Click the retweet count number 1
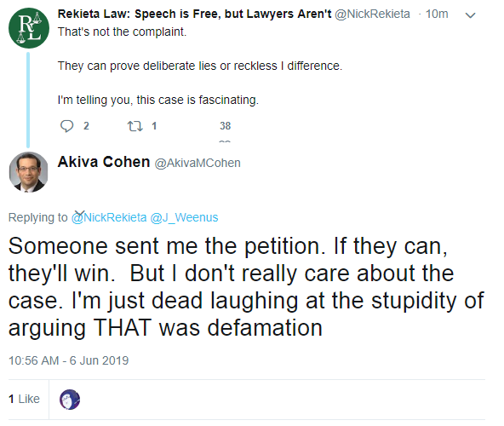Image resolution: width=504 pixels, height=426 pixels. click(154, 126)
